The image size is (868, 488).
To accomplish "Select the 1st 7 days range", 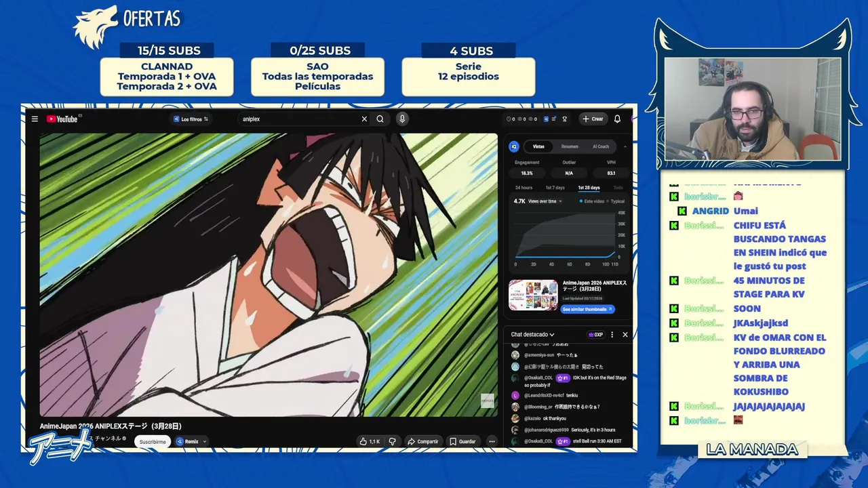I will [x=555, y=188].
